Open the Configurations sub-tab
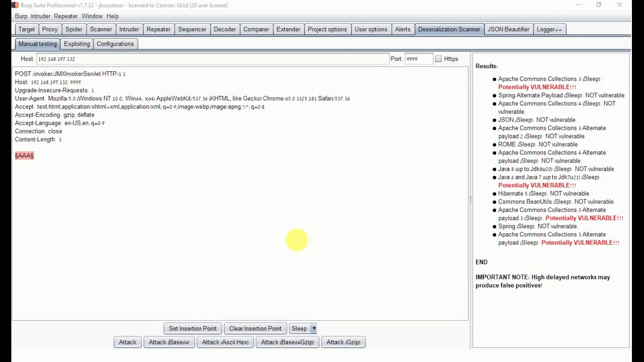Screen dimensions: 644x362 click(x=115, y=44)
